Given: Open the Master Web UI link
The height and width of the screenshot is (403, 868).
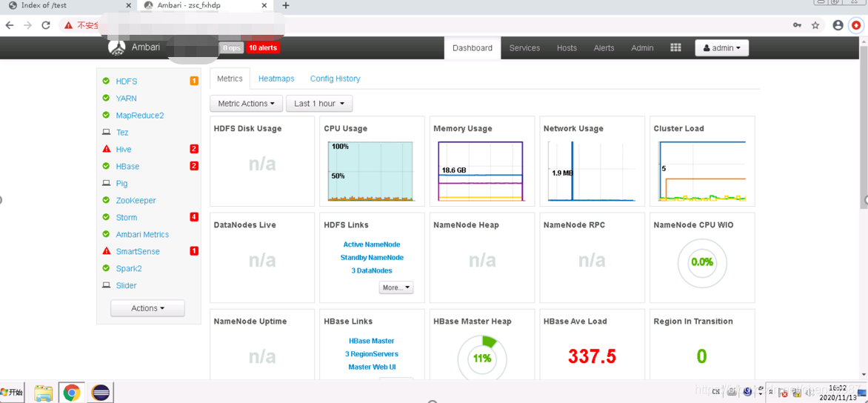Looking at the screenshot, I should click(372, 367).
